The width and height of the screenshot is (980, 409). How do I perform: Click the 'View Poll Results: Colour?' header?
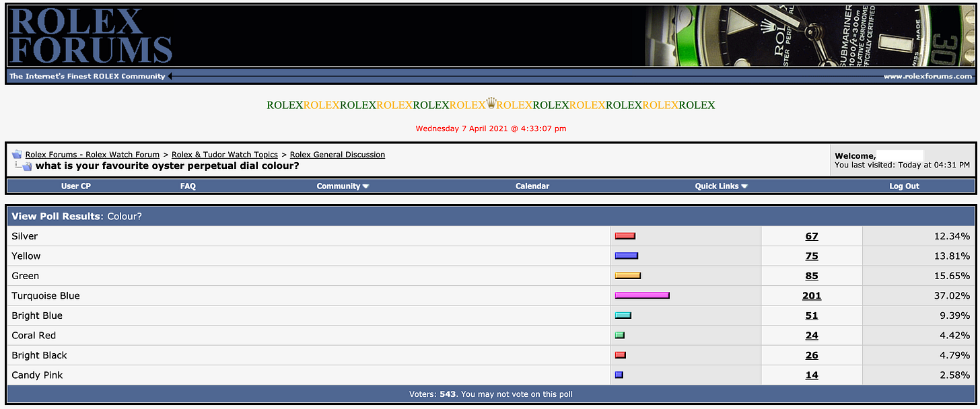click(77, 217)
